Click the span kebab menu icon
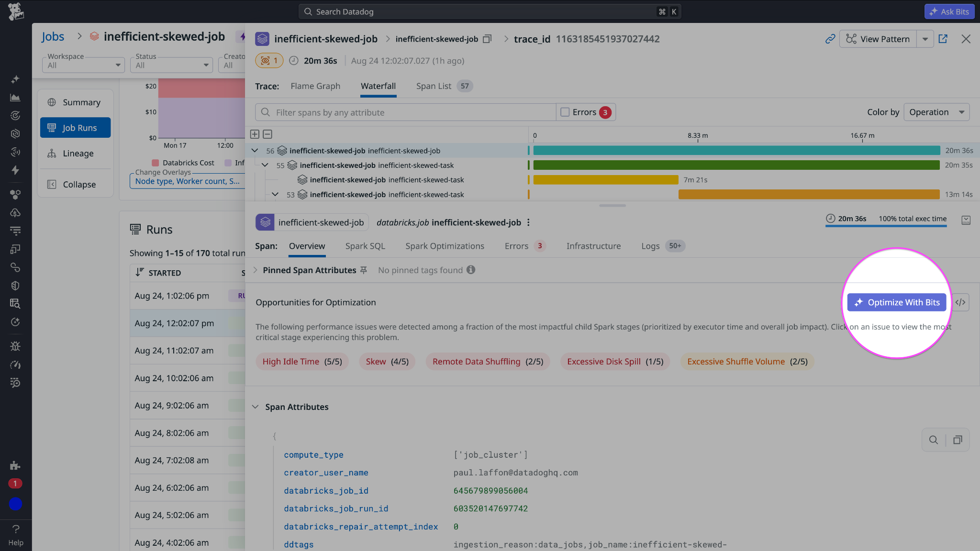This screenshot has width=980, height=551. pyautogui.click(x=528, y=222)
